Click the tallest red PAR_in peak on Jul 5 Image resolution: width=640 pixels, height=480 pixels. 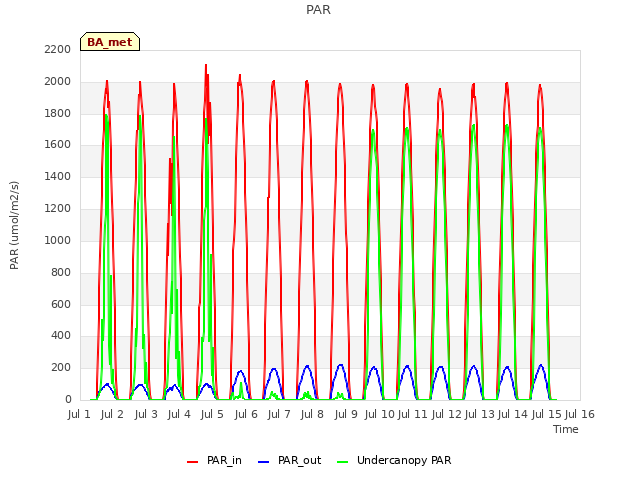click(x=206, y=65)
